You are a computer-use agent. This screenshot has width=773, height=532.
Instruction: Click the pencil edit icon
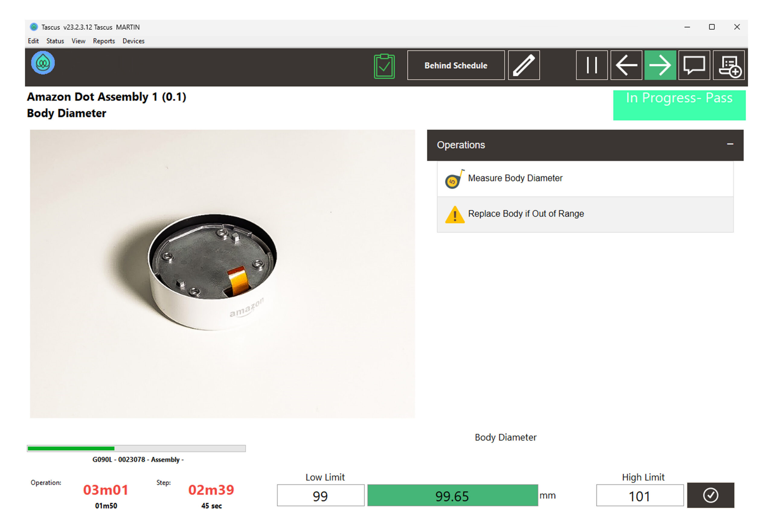click(523, 65)
